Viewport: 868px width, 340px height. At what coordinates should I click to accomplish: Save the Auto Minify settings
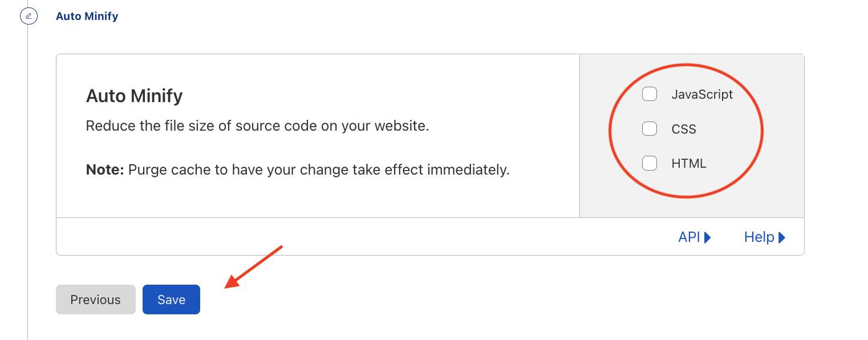click(x=171, y=299)
